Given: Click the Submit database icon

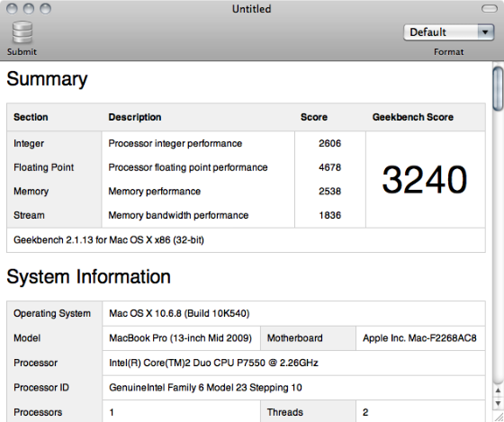Looking at the screenshot, I should click(22, 32).
